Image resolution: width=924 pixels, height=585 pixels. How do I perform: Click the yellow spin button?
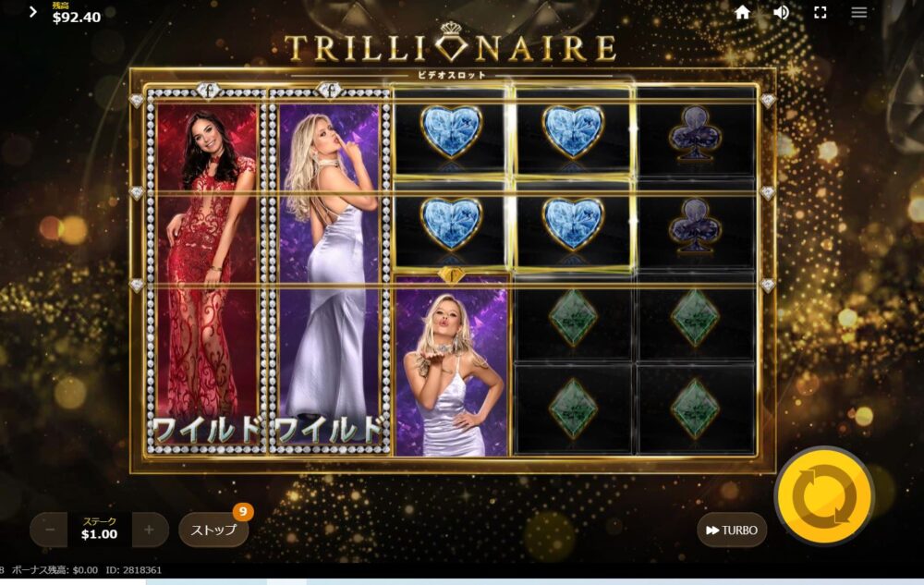pyautogui.click(x=824, y=495)
